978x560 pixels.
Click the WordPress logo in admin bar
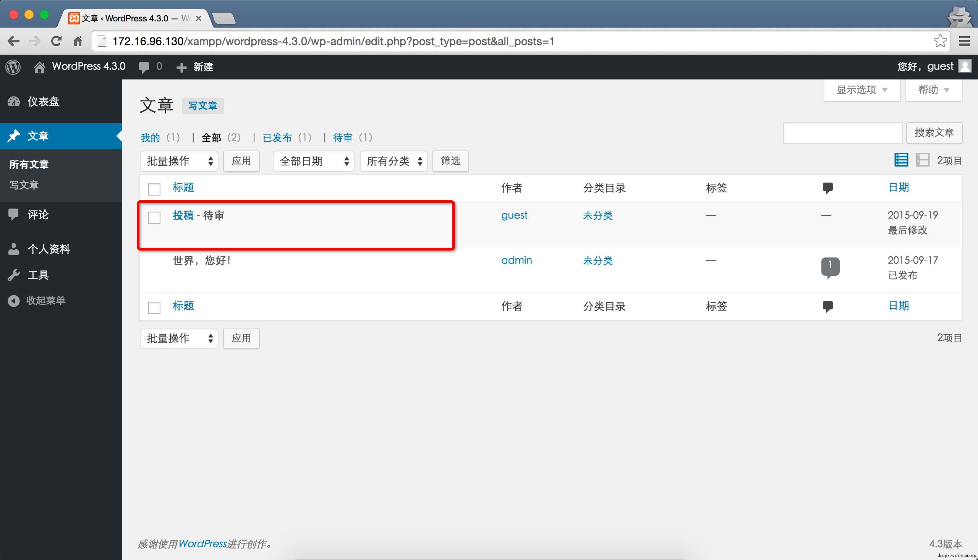(13, 67)
